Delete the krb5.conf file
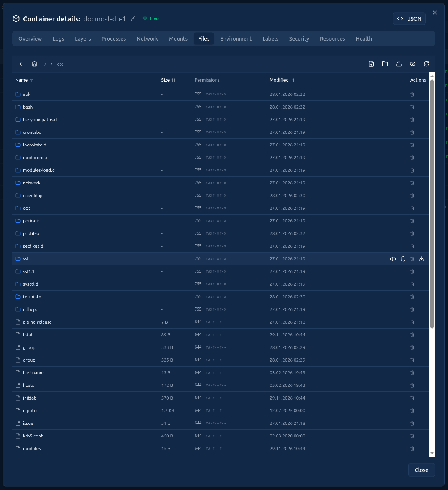448x490 pixels. tap(412, 436)
